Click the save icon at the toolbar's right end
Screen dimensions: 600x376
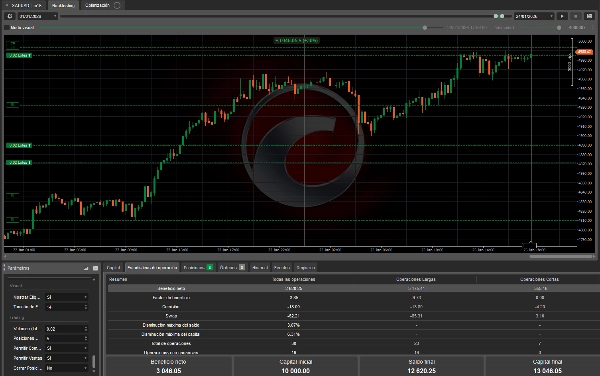[x=589, y=16]
